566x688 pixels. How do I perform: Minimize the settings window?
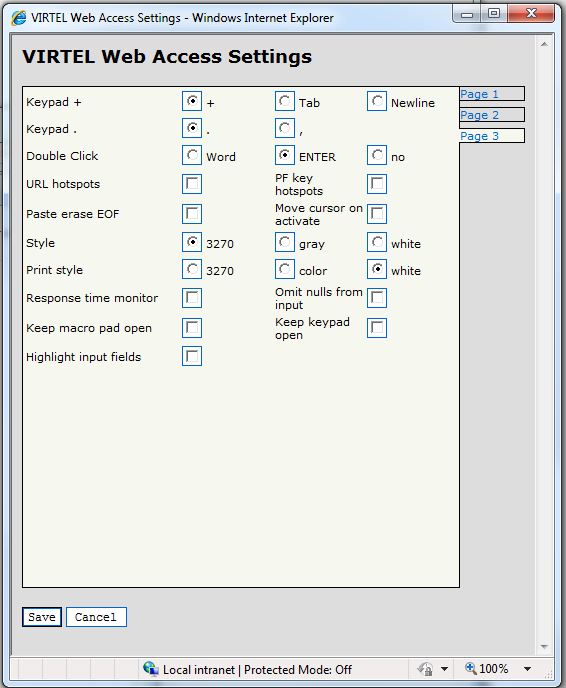click(467, 15)
